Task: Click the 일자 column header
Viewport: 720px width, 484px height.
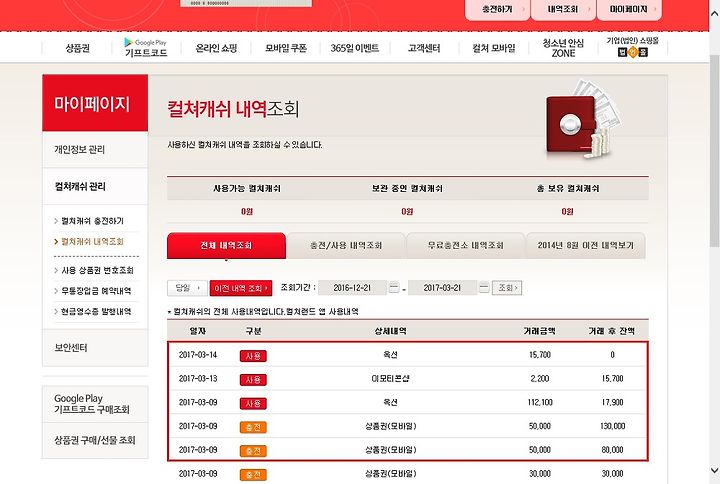Action: pyautogui.click(x=198, y=331)
